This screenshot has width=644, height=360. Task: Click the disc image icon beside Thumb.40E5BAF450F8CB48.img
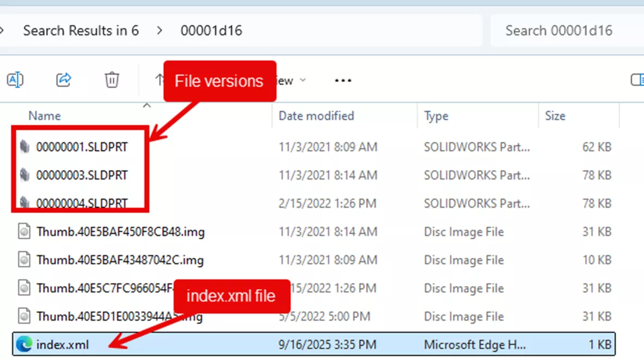coord(24,232)
